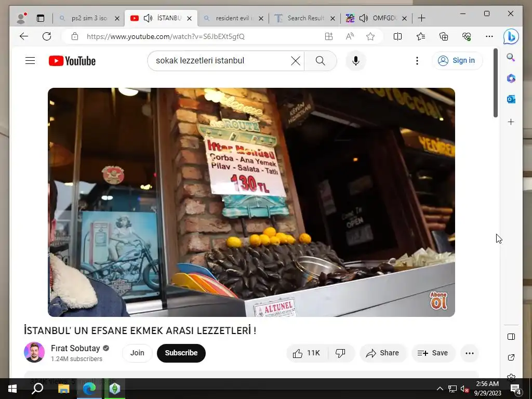The image size is (532, 399).
Task: Open Bing Chat sidebar button
Action: point(511,36)
